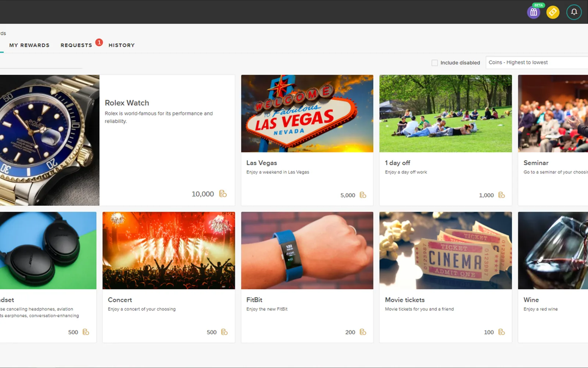Click the 1,000 coin price on day off card
588x368 pixels.
pyautogui.click(x=486, y=195)
